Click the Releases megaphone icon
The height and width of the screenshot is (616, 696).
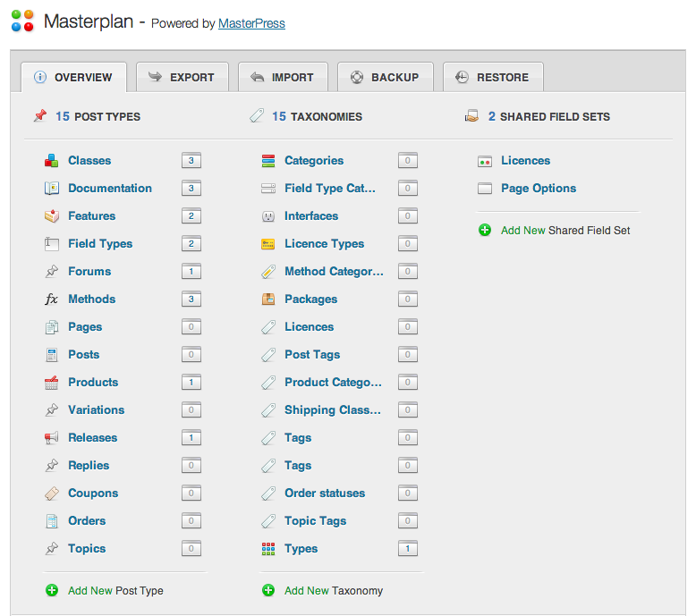(x=52, y=438)
